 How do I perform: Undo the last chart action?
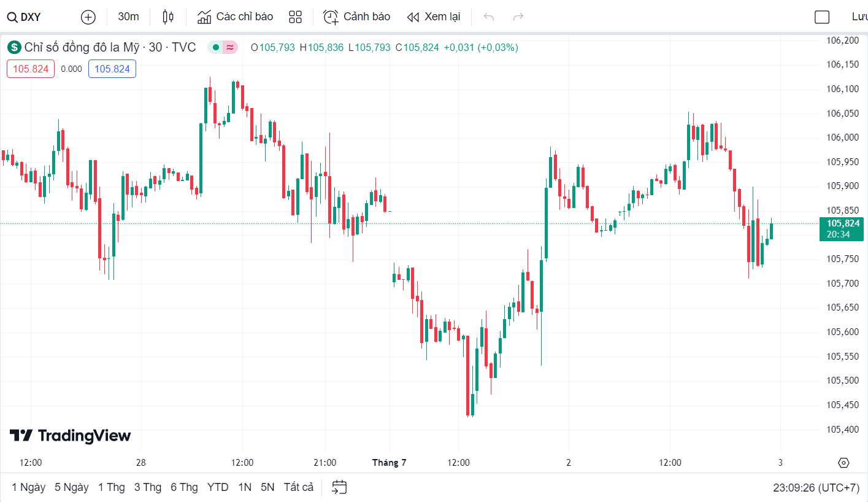tap(489, 17)
